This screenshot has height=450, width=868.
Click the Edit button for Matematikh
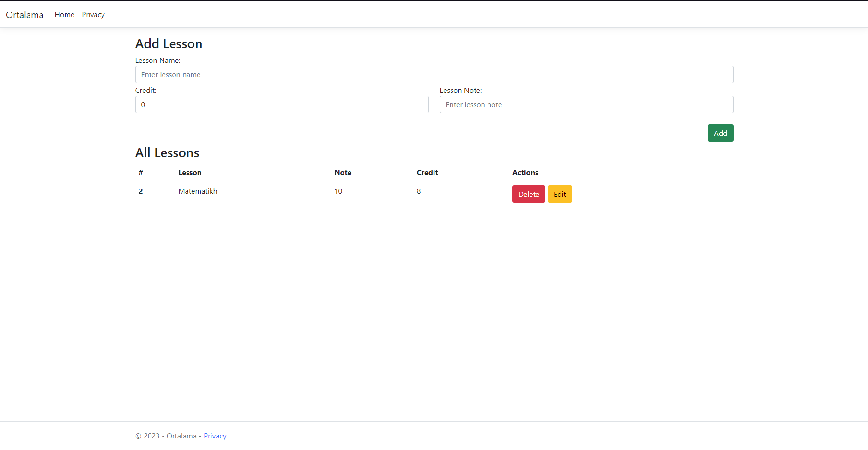(x=560, y=194)
